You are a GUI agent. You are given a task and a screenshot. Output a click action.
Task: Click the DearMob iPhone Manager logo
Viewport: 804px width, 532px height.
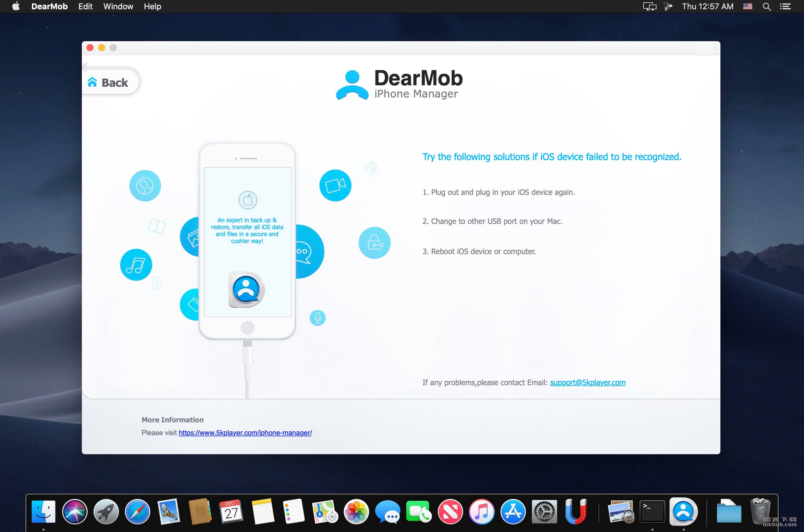click(399, 84)
